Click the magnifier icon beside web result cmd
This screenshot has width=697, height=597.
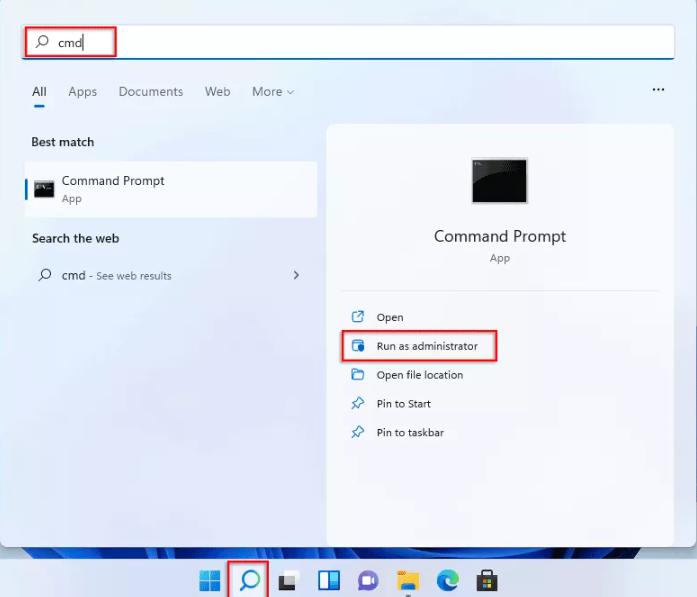tap(45, 275)
